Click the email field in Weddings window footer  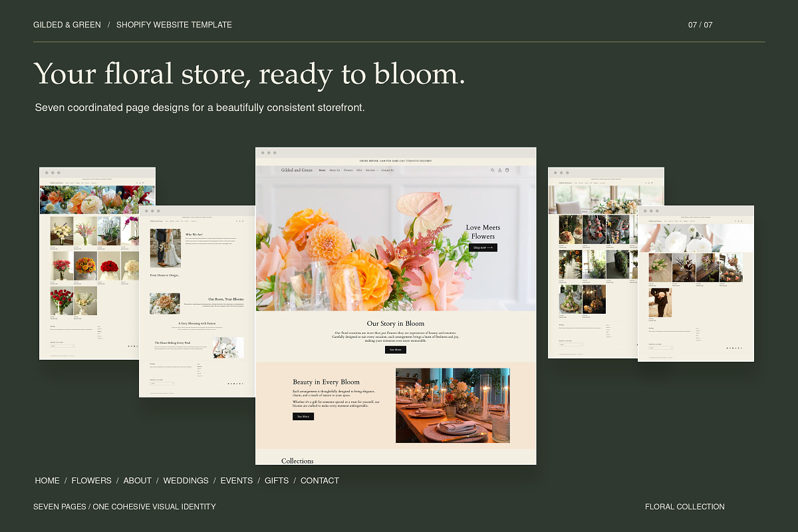point(661,348)
